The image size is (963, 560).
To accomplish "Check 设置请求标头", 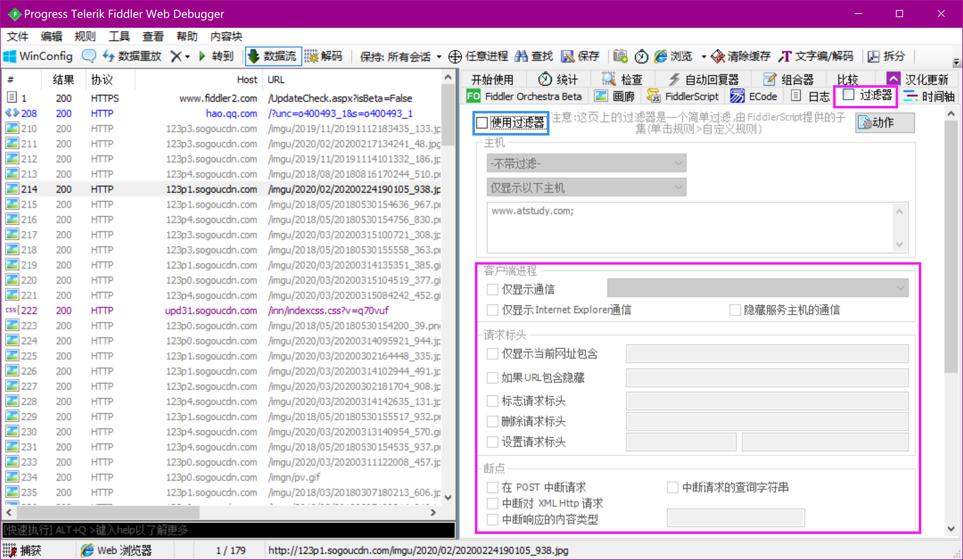I will coord(493,442).
